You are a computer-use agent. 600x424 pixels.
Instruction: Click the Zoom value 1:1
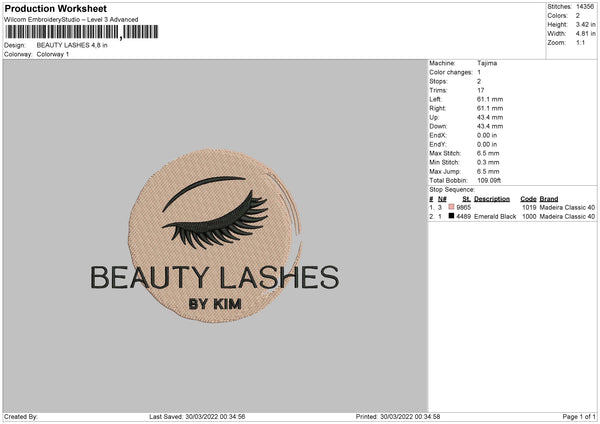(580, 43)
